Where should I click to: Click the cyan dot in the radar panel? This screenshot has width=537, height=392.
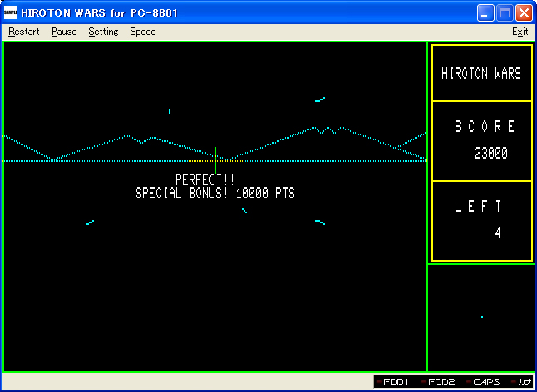tap(481, 317)
